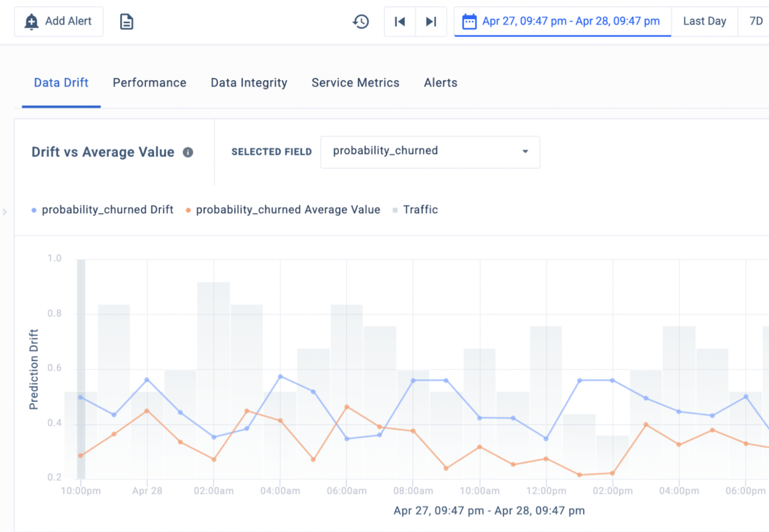769x532 pixels.
Task: Select the 7D range button
Action: pos(756,21)
